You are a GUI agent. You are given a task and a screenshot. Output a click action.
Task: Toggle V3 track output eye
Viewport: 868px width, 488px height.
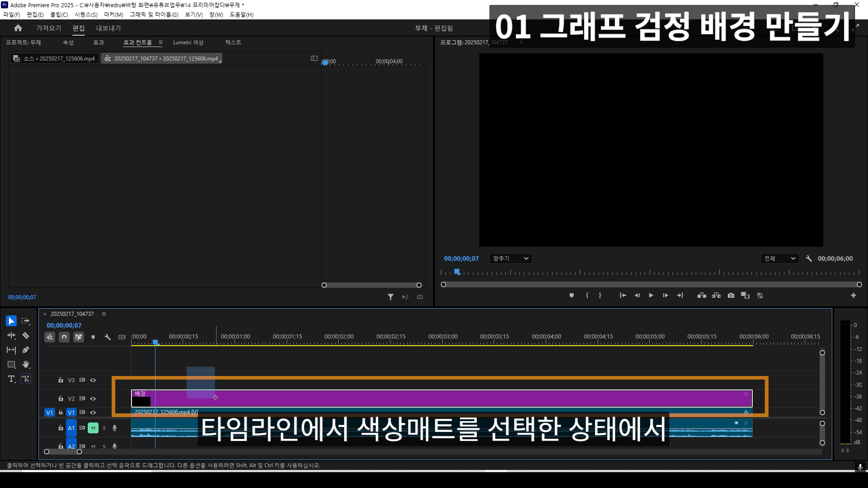click(93, 380)
